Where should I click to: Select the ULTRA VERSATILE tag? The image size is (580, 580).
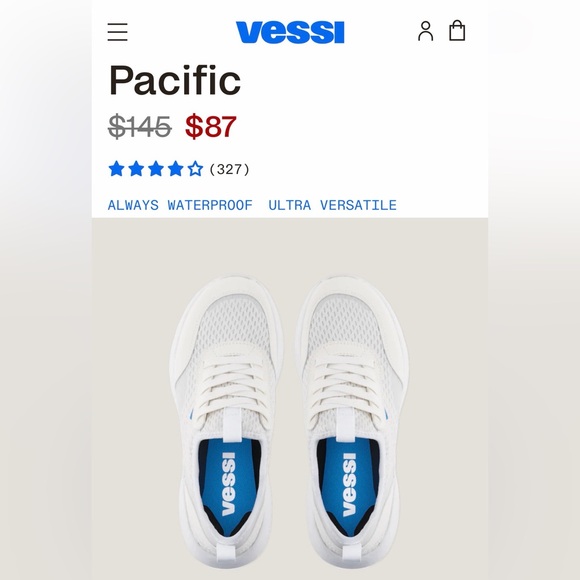click(x=332, y=205)
